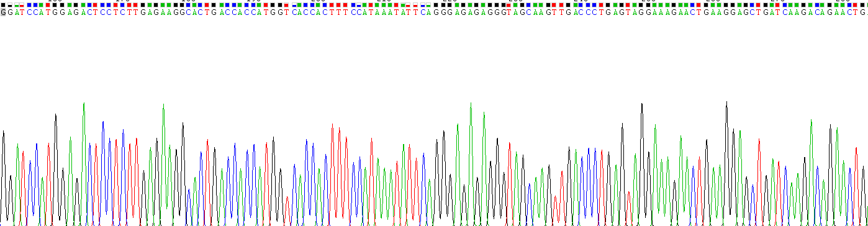Click the middle T in the TTT triplet
The image size is (868, 226).
pos(339,12)
